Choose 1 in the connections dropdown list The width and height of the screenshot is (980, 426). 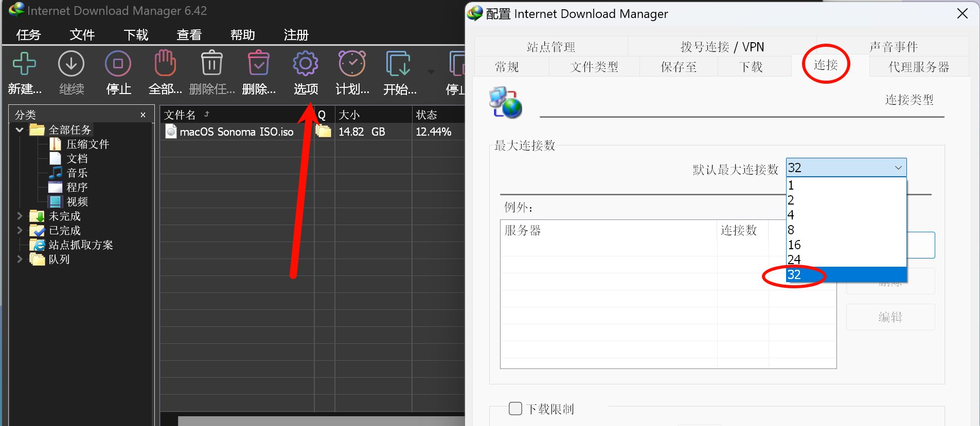coord(846,185)
